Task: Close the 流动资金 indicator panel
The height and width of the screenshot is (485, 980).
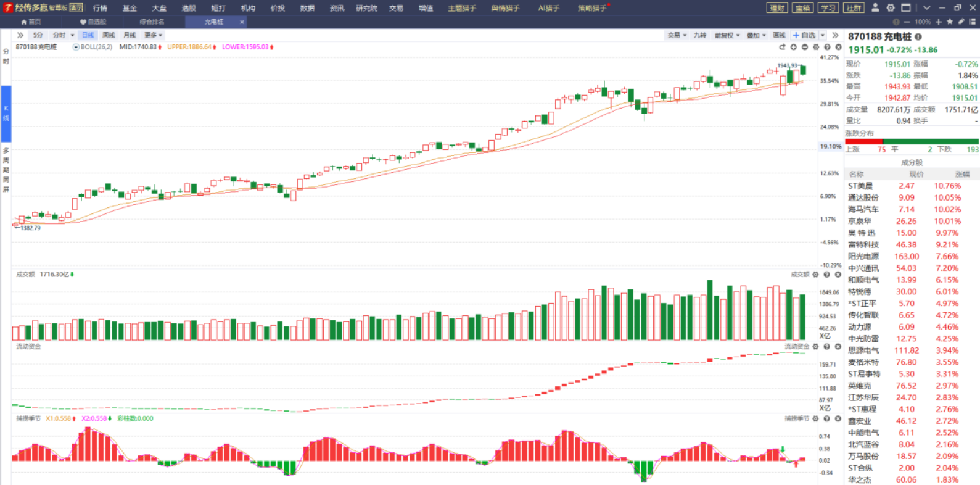Action: coord(838,347)
